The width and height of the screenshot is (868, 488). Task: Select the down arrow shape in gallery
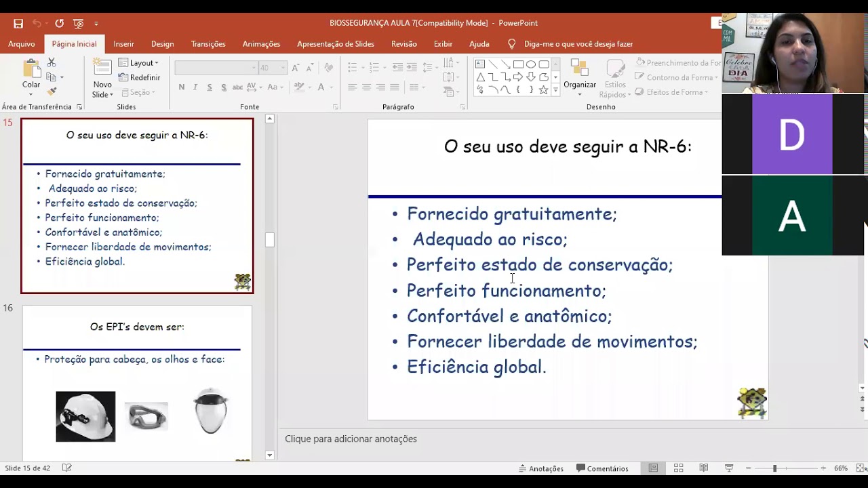[531, 77]
